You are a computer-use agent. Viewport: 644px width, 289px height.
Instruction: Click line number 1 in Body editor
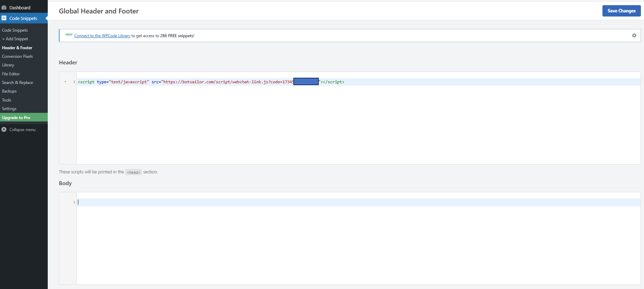pyautogui.click(x=74, y=202)
